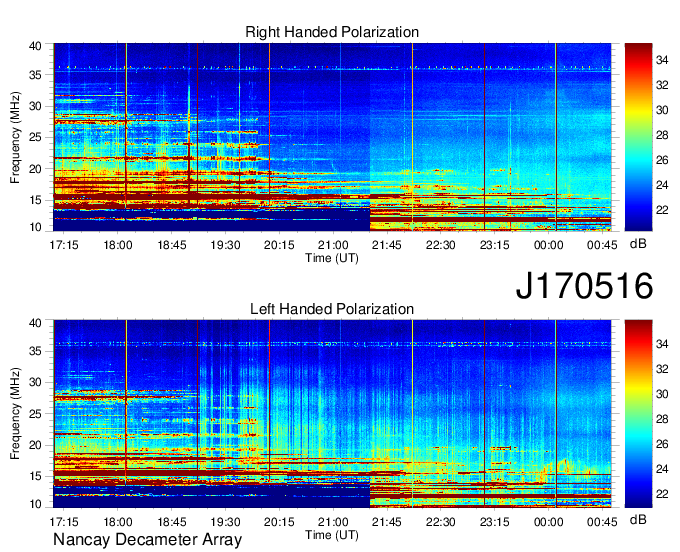Click the 40 MHz tick of Right Handed plot
Image resolution: width=680 pixels, height=552 pixels.
35,46
